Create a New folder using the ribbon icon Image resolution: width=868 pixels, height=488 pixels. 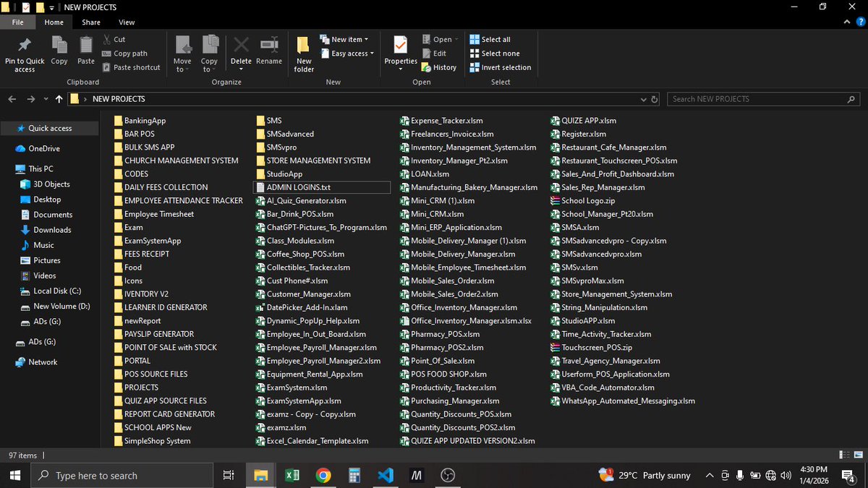click(303, 51)
